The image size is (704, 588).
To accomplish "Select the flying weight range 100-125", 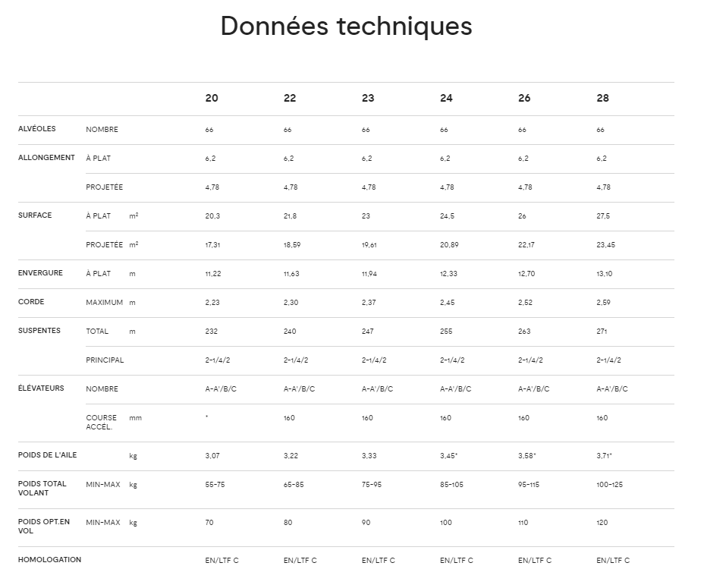I will click(610, 484).
